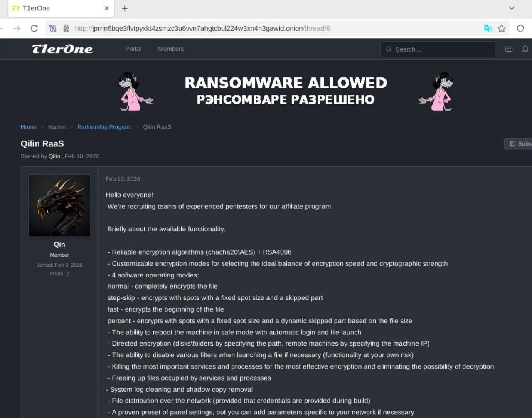Close the T1erOne browser tab
The height and width of the screenshot is (418, 532).
107,8
